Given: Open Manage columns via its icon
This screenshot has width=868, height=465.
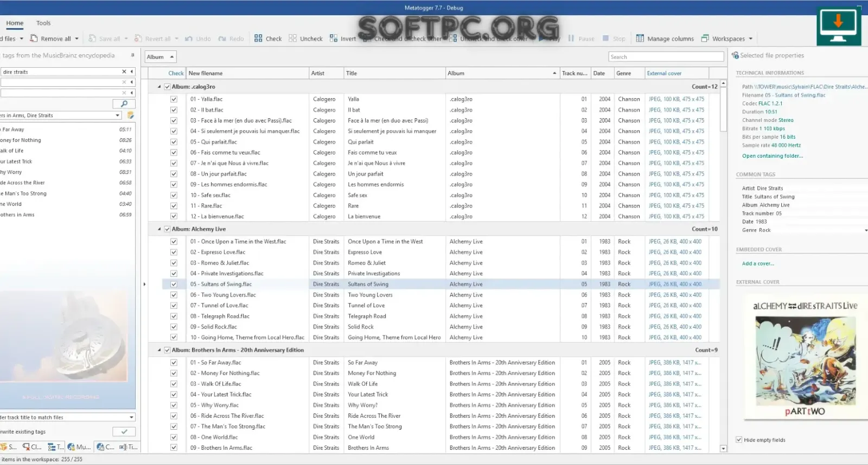Looking at the screenshot, I should (640, 38).
